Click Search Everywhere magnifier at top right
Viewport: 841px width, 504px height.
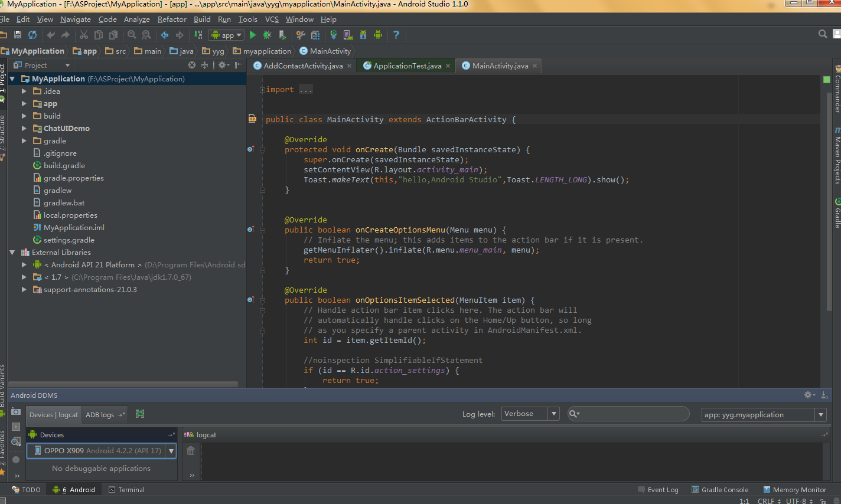(823, 34)
